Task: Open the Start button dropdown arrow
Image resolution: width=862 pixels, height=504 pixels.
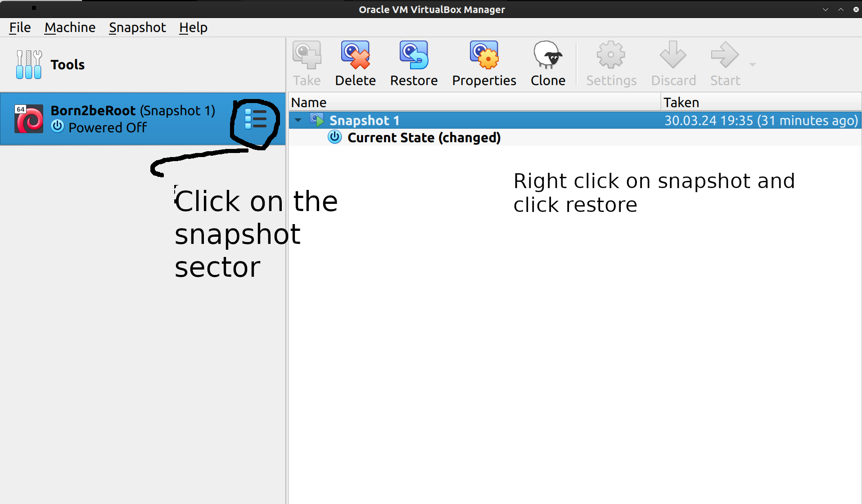Action: click(x=752, y=64)
